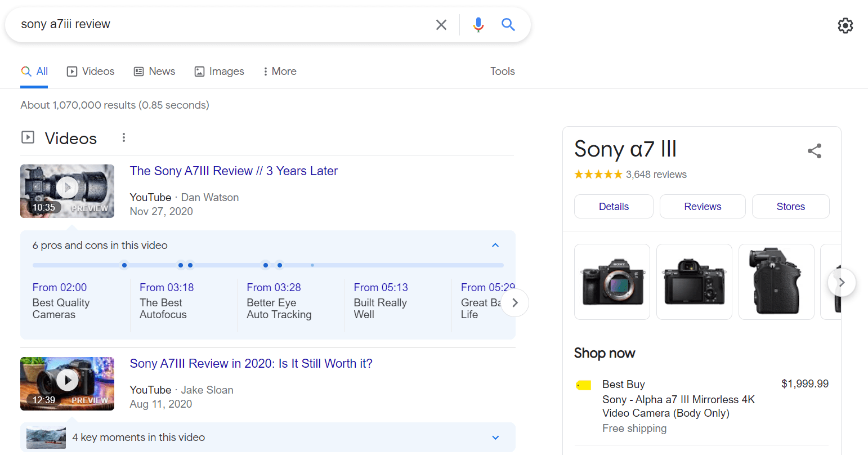The image size is (868, 455).
Task: Click the Sony α7 III panel title
Action: pos(625,149)
